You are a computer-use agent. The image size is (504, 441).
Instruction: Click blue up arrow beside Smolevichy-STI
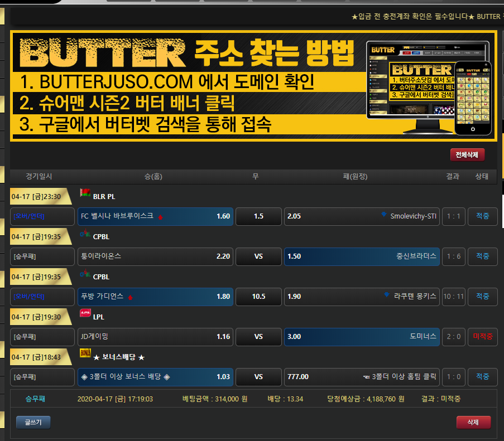pos(383,216)
